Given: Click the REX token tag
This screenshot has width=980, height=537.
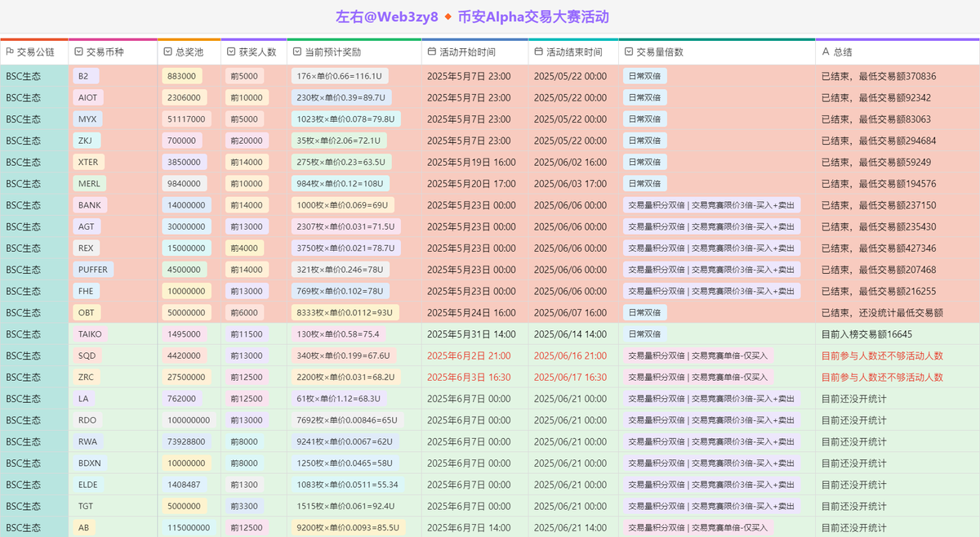Looking at the screenshot, I should coord(86,248).
